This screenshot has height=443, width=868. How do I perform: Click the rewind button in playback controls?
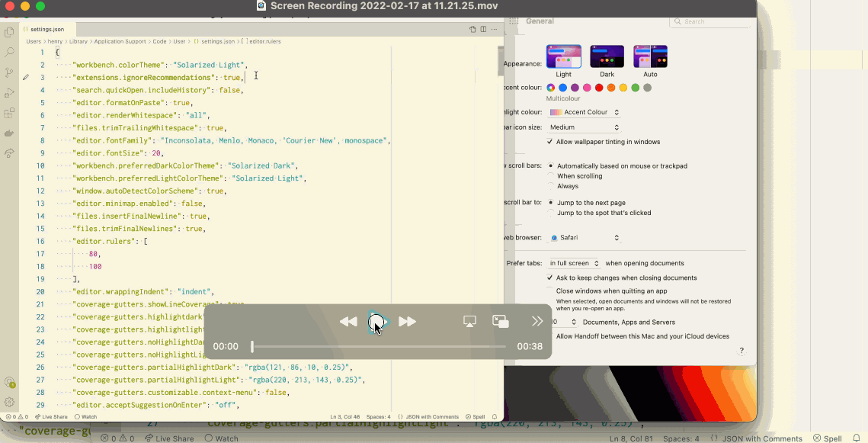(348, 322)
